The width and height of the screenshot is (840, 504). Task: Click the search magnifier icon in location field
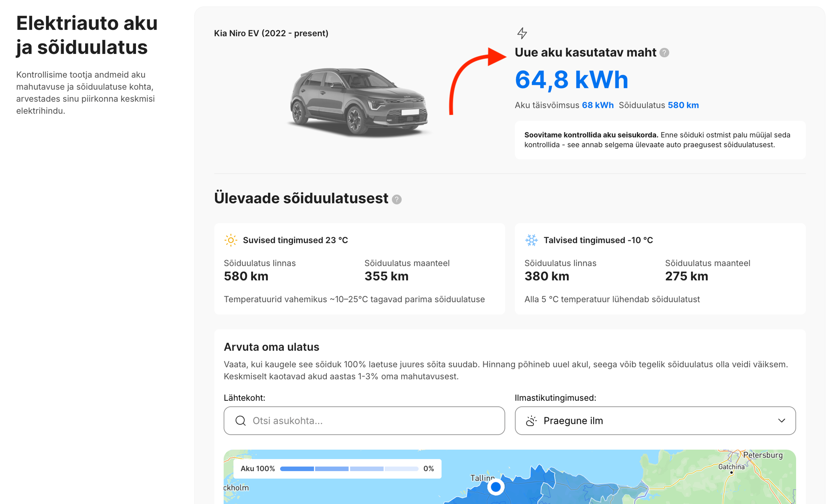click(240, 420)
